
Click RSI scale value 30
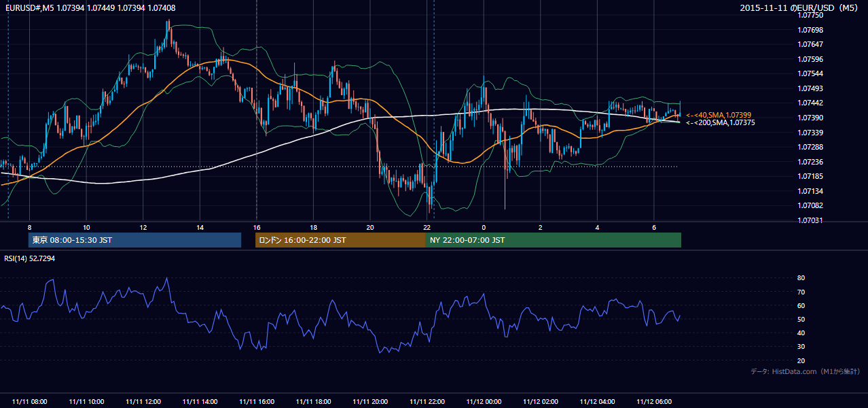click(x=801, y=347)
